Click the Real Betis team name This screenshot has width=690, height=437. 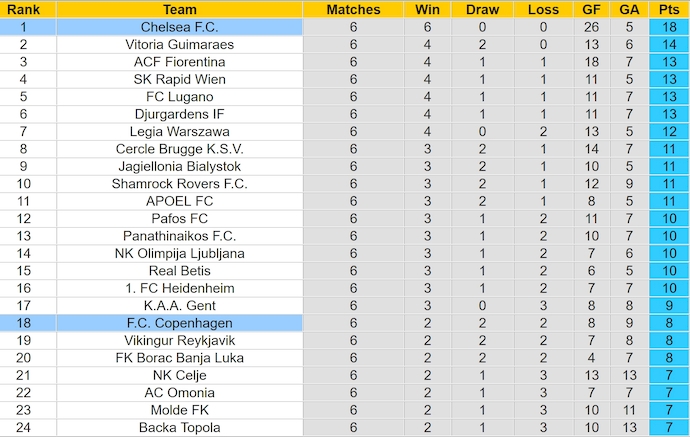(179, 271)
